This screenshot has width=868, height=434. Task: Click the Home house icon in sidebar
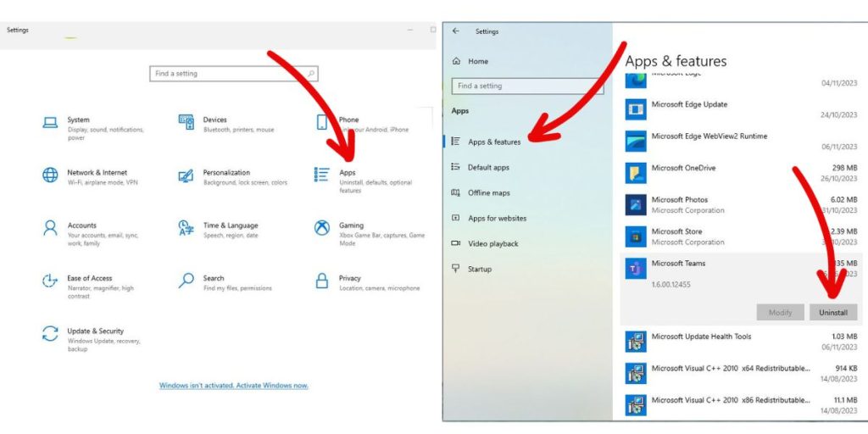pyautogui.click(x=456, y=61)
